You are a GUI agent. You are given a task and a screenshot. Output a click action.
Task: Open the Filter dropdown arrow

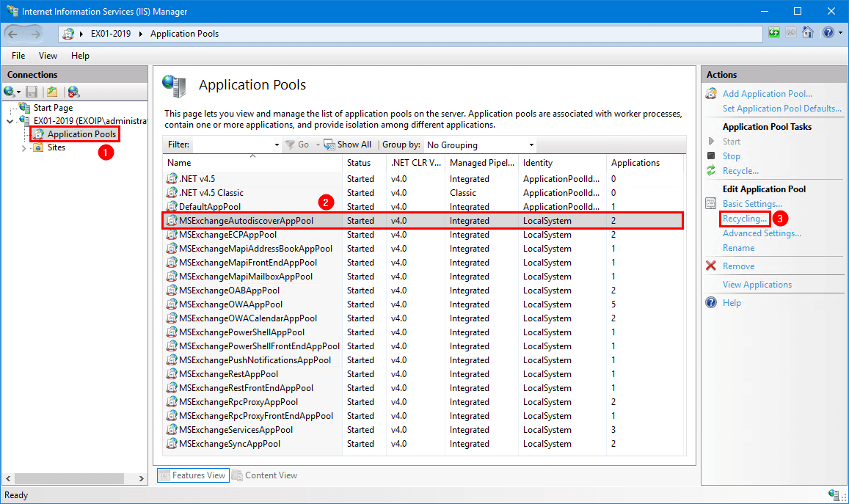click(277, 145)
